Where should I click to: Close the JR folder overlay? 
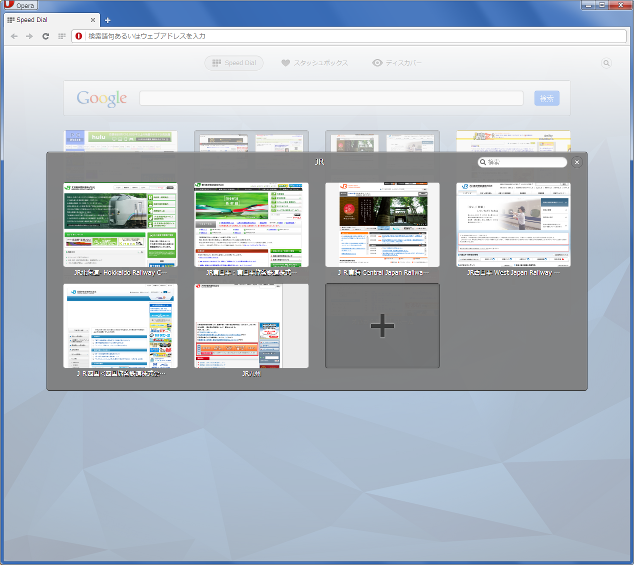coord(577,162)
